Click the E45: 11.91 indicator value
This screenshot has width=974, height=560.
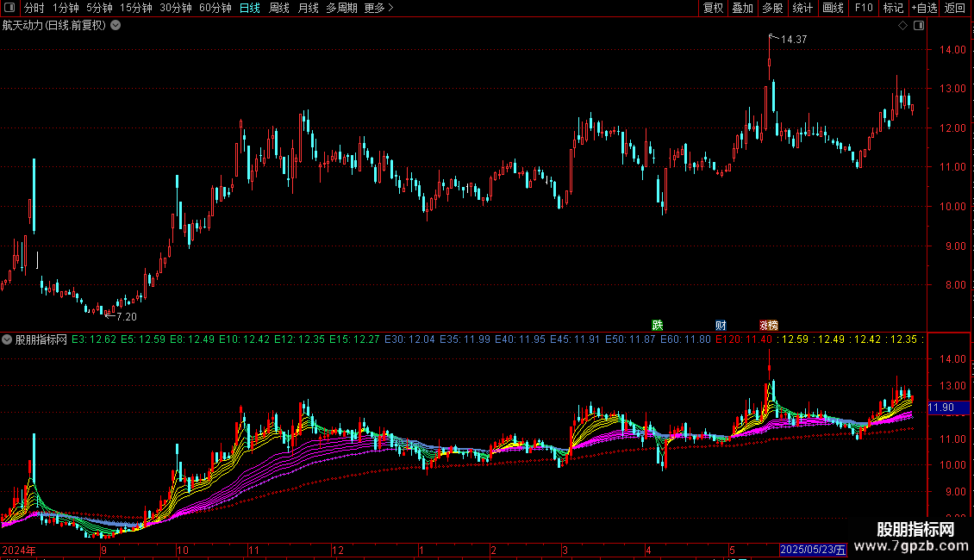point(575,339)
